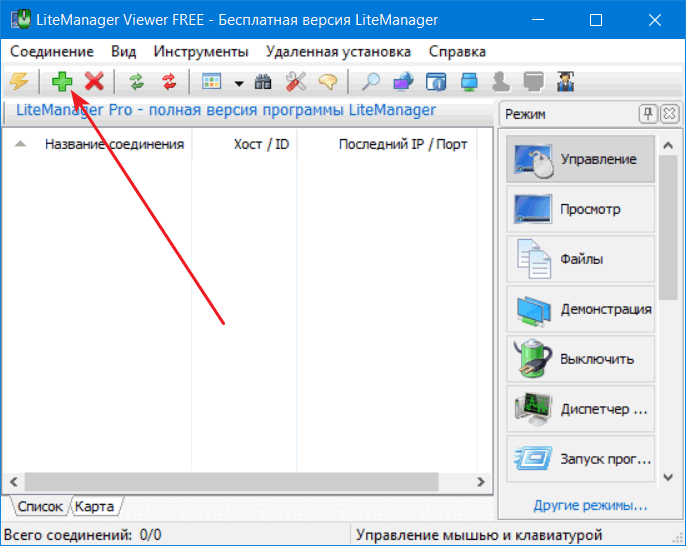Image resolution: width=686 pixels, height=546 pixels.
Task: Open the Удаленная установка menu
Action: click(338, 51)
